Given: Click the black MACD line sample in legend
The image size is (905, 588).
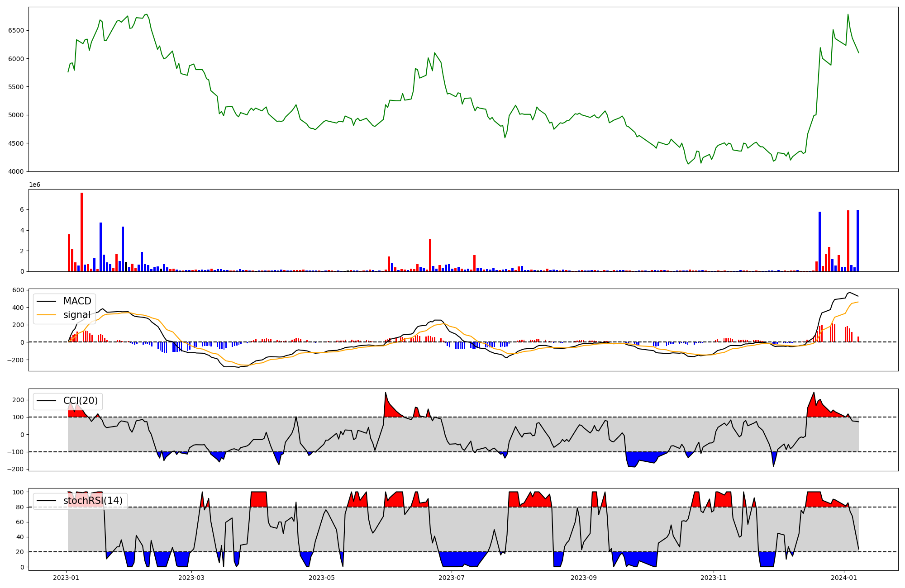Looking at the screenshot, I should (x=46, y=301).
